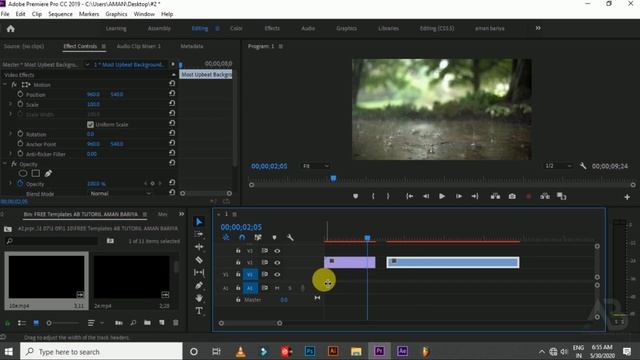
Task: Click New Bin folder icon
Action: pyautogui.click(x=147, y=323)
